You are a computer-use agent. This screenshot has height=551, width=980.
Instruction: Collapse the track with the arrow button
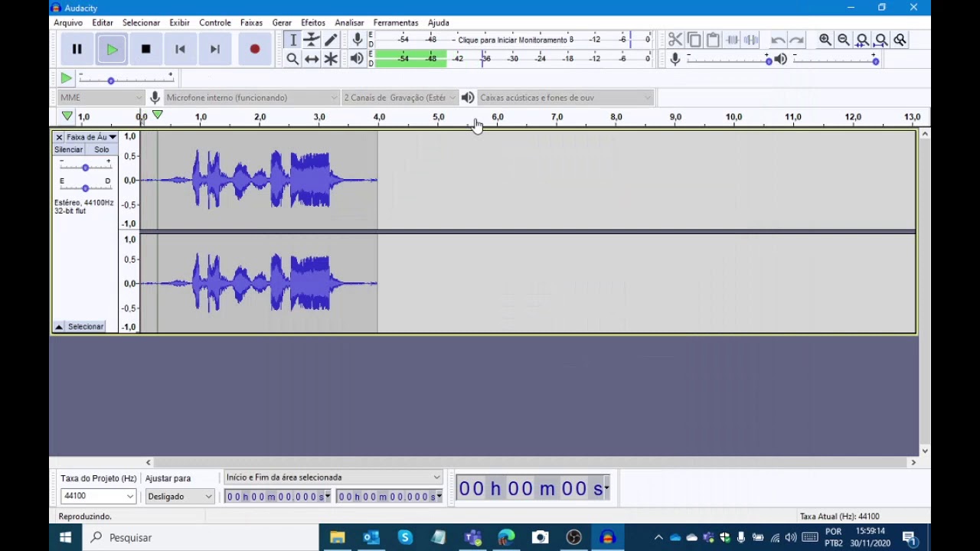pos(59,327)
